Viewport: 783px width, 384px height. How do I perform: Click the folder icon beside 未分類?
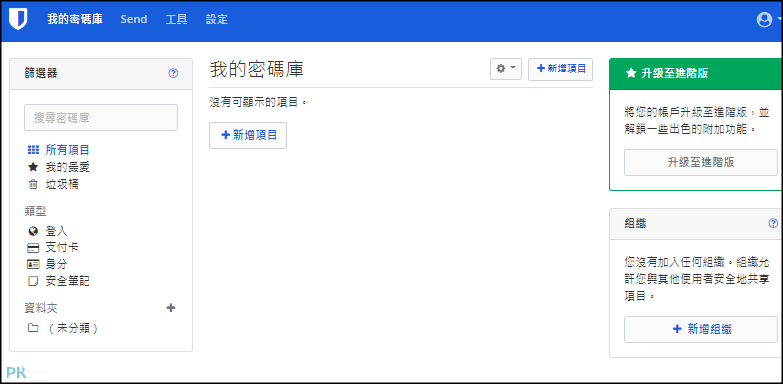[33, 328]
